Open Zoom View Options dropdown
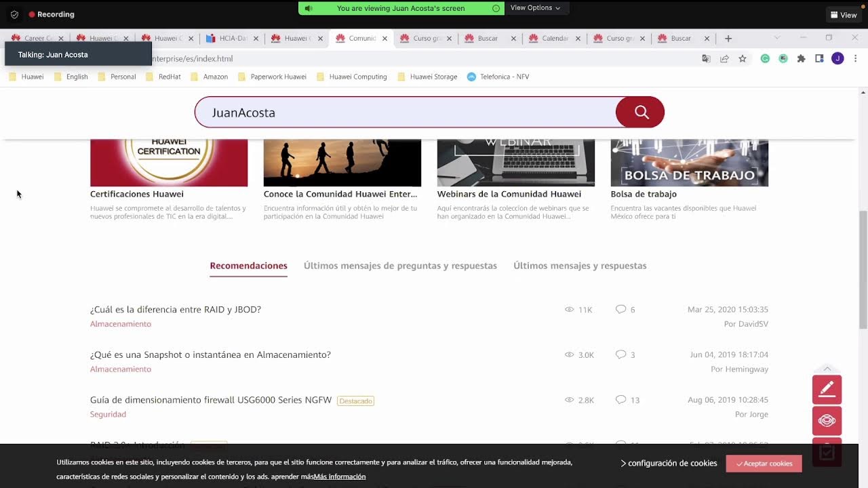 535,8
